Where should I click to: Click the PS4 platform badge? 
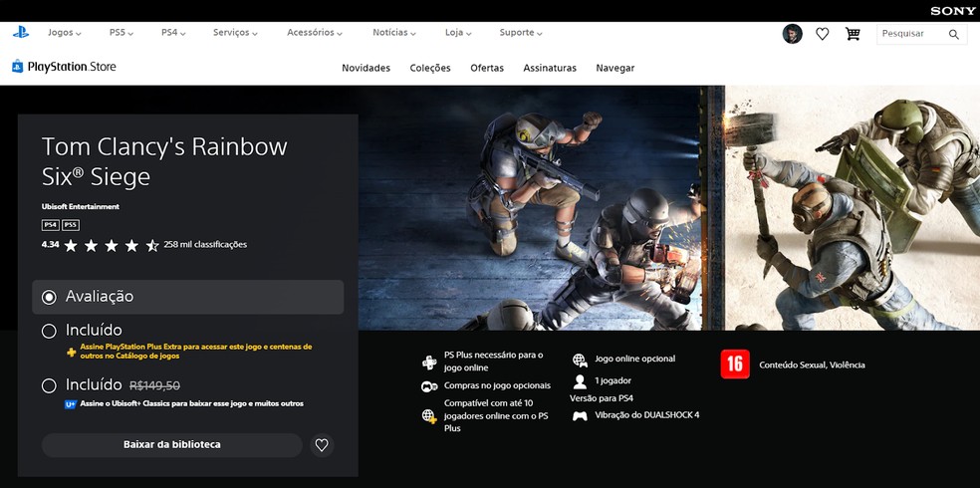[x=50, y=225]
